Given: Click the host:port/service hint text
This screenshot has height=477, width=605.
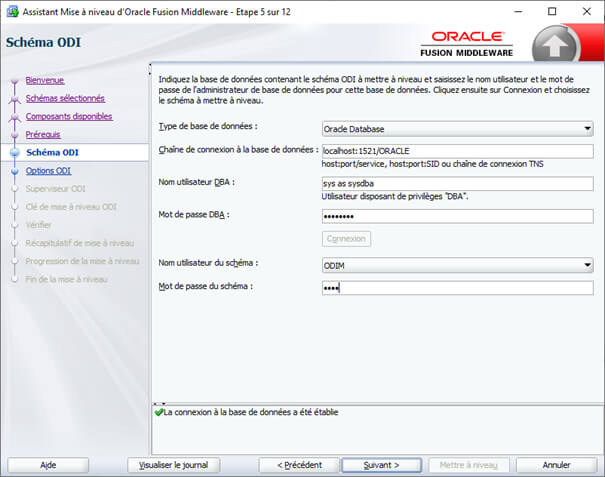Looking at the screenshot, I should coord(433,164).
